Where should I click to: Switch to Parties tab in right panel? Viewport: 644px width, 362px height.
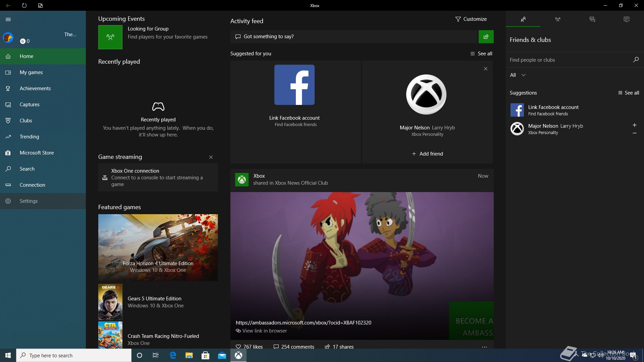(x=558, y=19)
